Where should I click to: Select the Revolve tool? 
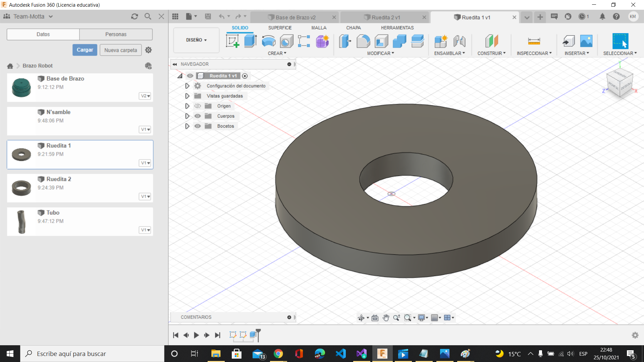pos(268,41)
